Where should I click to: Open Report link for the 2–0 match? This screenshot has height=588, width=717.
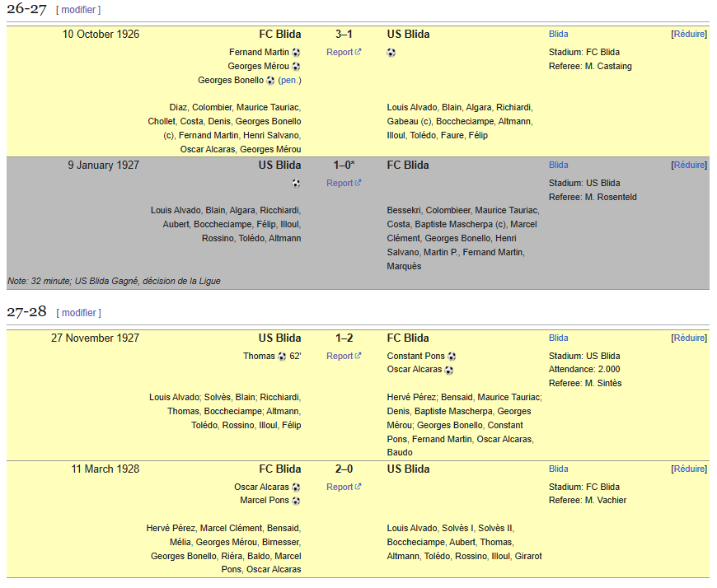coord(340,488)
